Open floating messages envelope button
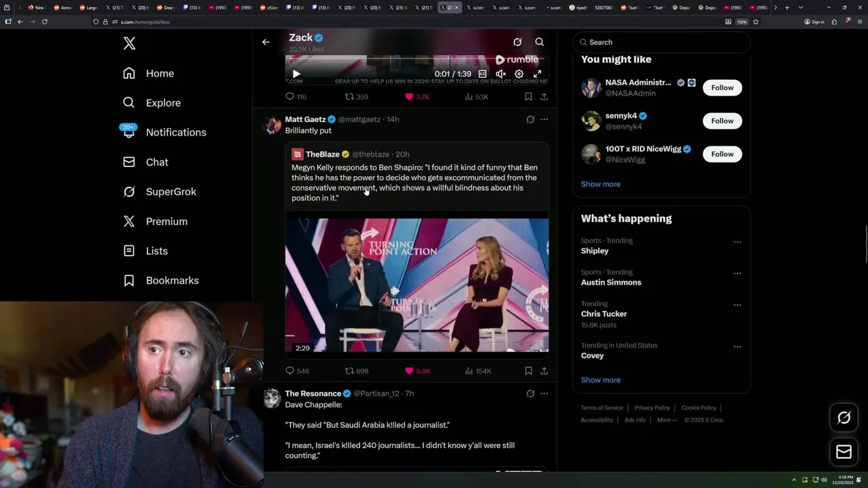The height and width of the screenshot is (488, 868). [844, 452]
